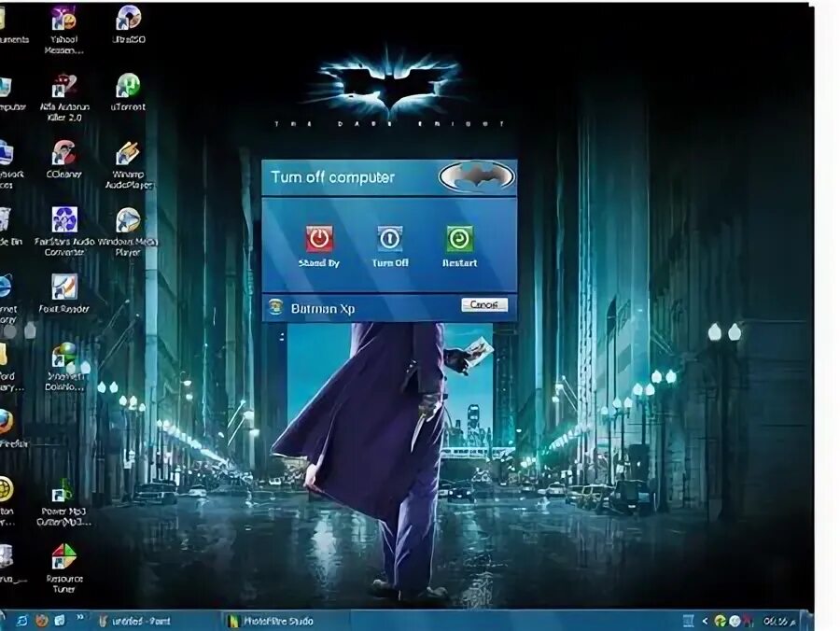This screenshot has width=840, height=631.
Task: Expand hidden system tray icons arrow
Action: pyautogui.click(x=705, y=622)
